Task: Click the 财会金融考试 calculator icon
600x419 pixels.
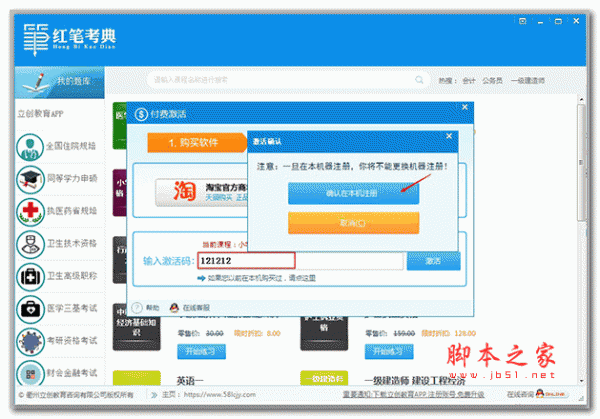Action: [x=30, y=373]
